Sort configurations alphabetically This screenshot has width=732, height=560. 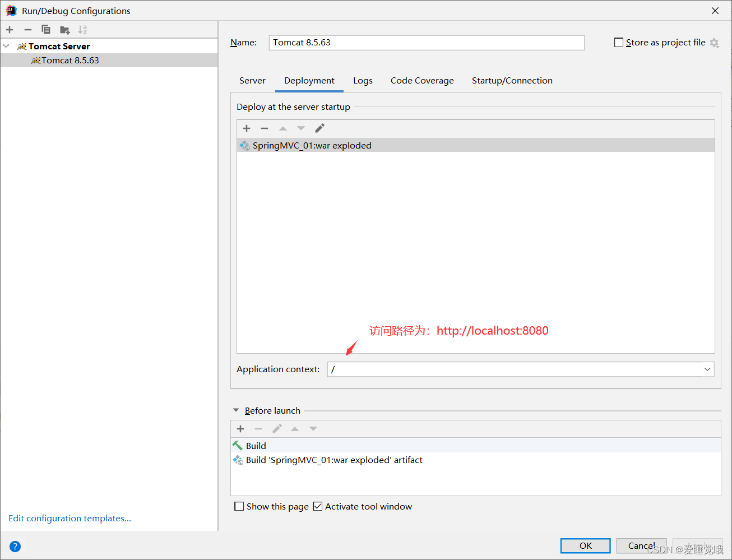[x=82, y=30]
